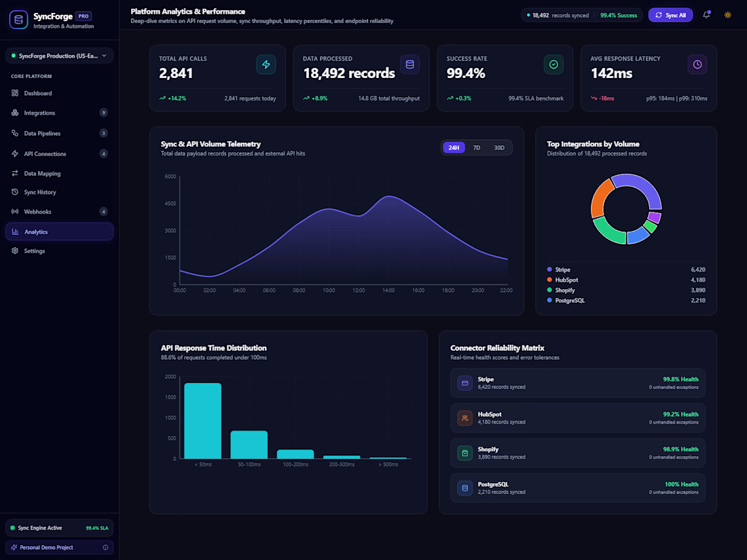Click the 98.9% Health value for Shopify
This screenshot has width=747, height=560.
coord(680,449)
